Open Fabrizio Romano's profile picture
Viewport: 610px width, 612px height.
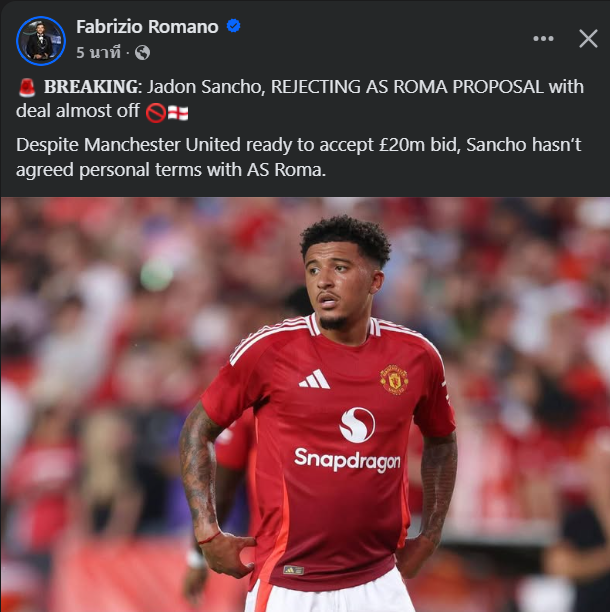click(x=41, y=41)
